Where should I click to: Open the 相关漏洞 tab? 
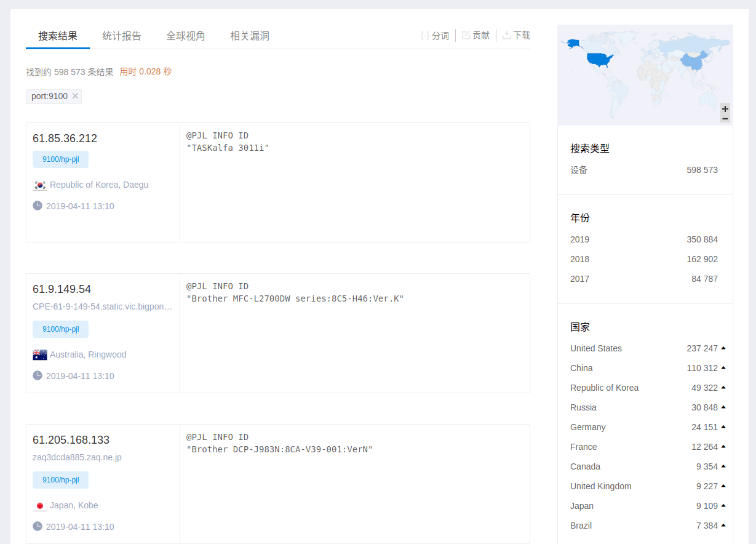250,36
